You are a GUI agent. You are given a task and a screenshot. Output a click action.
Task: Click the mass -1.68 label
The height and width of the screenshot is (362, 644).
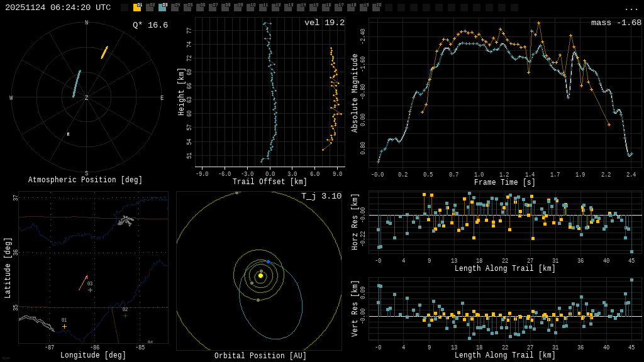tap(616, 23)
